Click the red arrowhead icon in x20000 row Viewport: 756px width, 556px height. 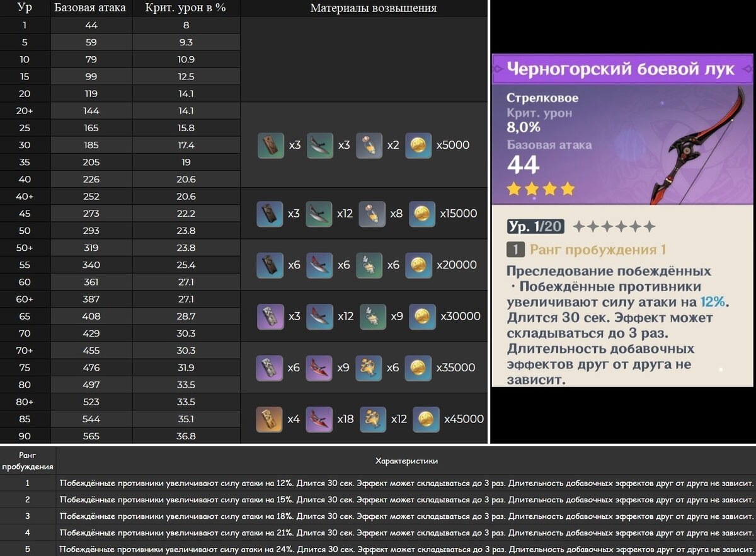[x=319, y=265]
